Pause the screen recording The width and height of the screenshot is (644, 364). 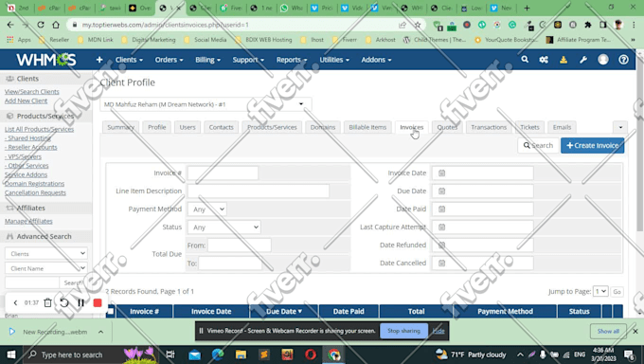tap(80, 302)
